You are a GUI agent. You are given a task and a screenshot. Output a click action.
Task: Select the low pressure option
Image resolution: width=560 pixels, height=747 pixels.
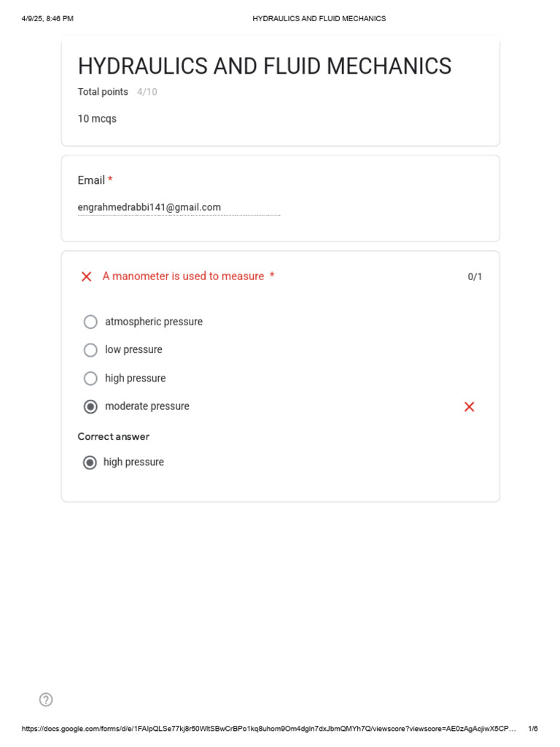90,349
